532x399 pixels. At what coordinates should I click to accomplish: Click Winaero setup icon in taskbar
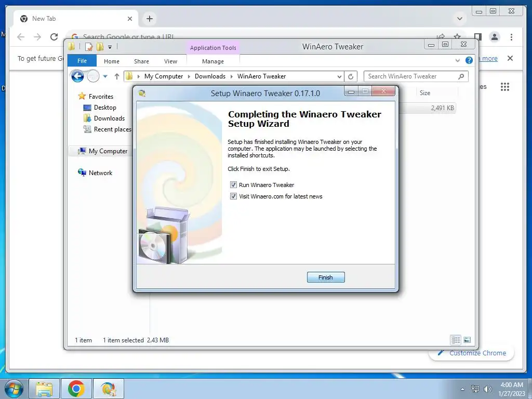pyautogui.click(x=108, y=389)
